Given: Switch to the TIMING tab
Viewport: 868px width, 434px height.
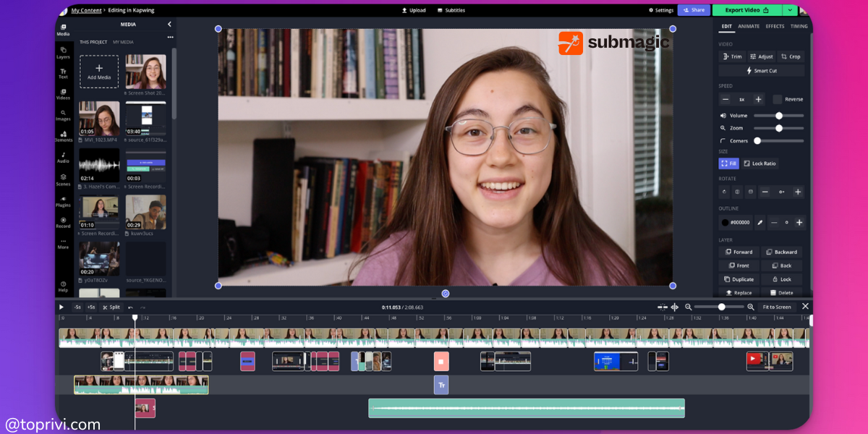Looking at the screenshot, I should tap(799, 26).
